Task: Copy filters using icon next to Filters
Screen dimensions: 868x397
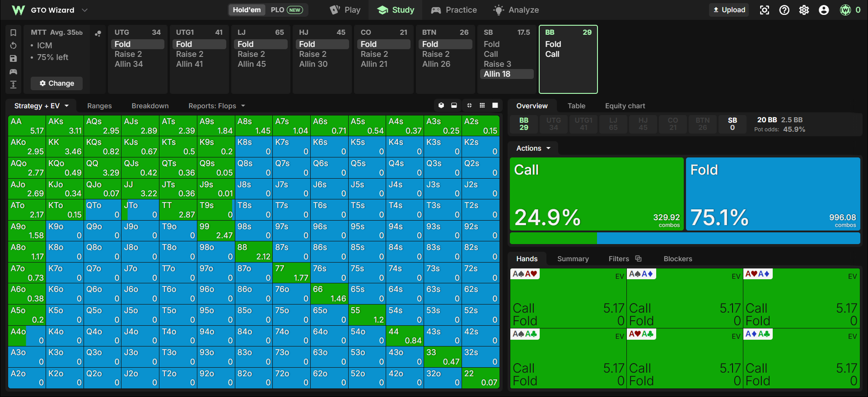Action: (638, 259)
